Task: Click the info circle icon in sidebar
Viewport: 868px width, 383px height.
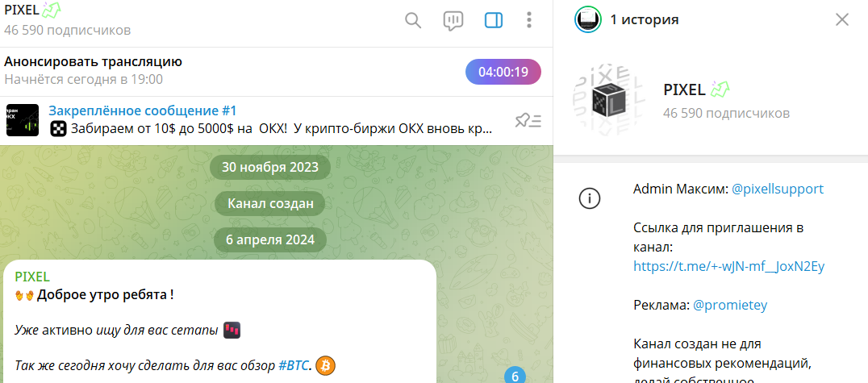Action: (x=589, y=198)
